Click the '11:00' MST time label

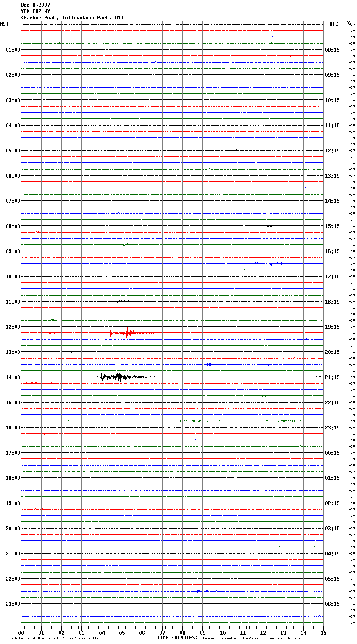point(13,302)
